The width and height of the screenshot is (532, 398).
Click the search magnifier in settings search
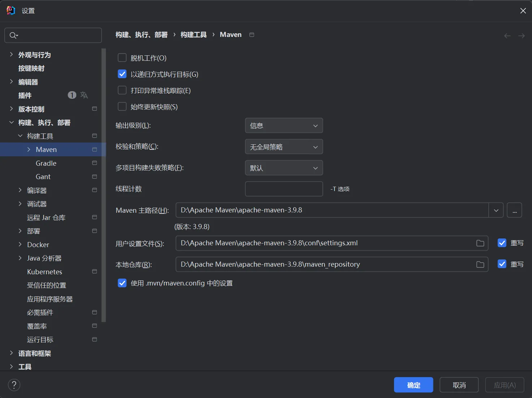[x=13, y=35]
